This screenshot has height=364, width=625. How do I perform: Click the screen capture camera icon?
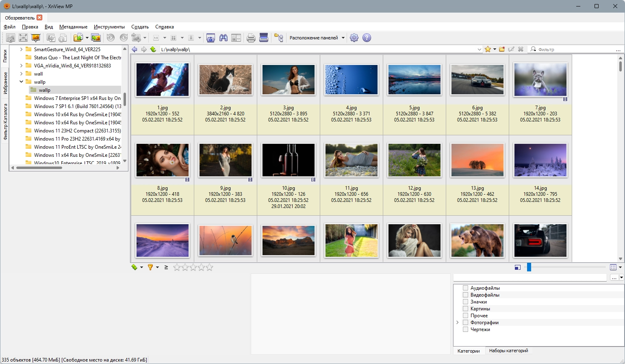click(211, 38)
